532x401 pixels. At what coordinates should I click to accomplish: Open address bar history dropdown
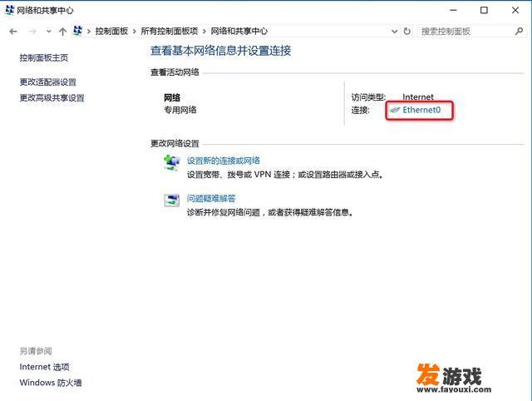394,32
